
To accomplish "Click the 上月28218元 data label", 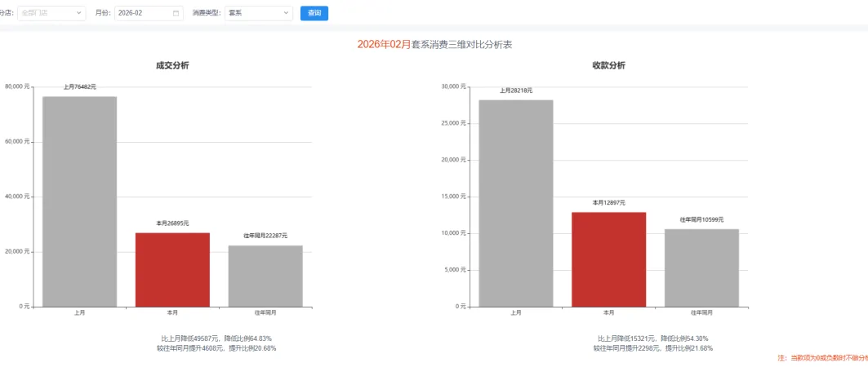I will pos(516,90).
